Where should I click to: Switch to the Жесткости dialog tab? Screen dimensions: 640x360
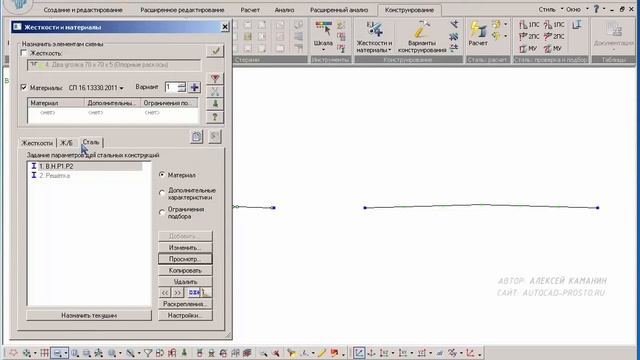click(37, 143)
